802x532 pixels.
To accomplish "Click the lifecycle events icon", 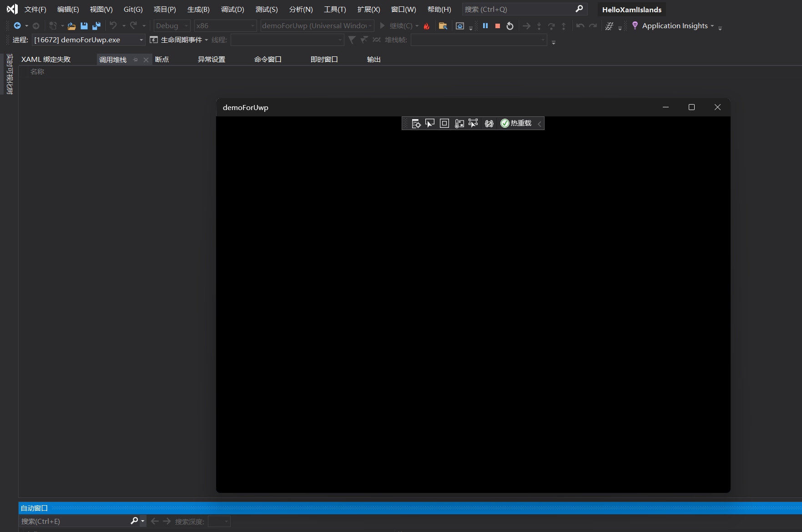I will click(x=154, y=40).
